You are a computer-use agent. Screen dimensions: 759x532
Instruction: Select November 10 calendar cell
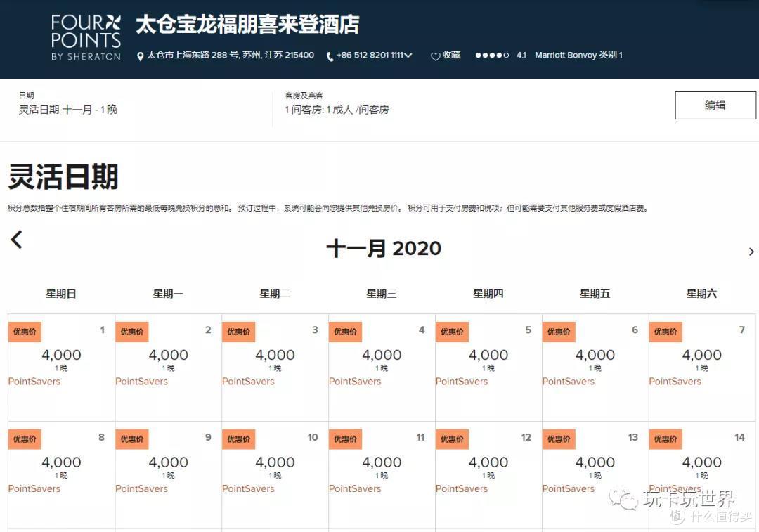275,475
